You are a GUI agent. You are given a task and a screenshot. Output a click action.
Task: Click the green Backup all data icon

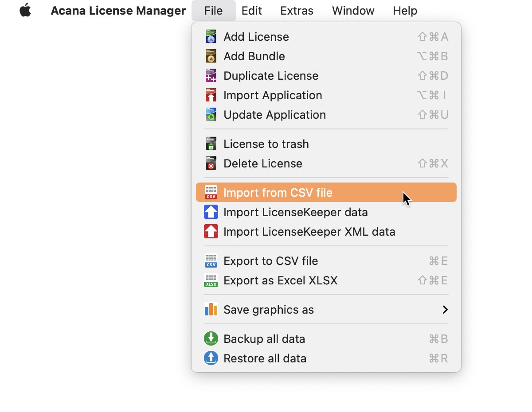(x=211, y=339)
